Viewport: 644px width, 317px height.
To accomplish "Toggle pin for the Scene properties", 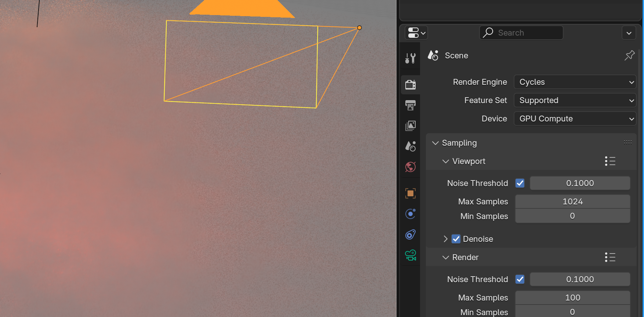I will point(630,55).
